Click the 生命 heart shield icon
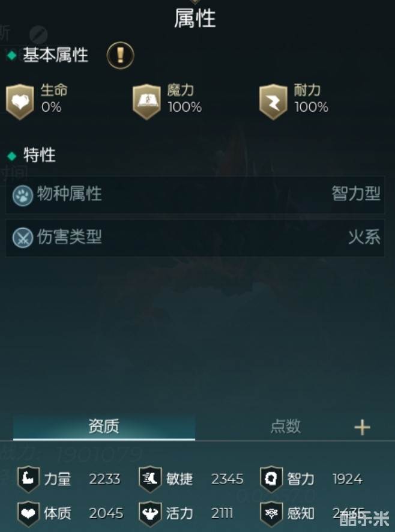 click(20, 102)
